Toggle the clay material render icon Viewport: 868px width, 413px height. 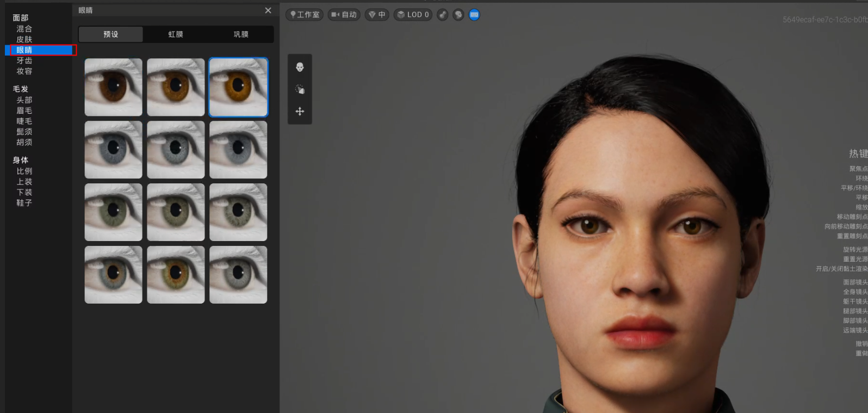coord(443,15)
